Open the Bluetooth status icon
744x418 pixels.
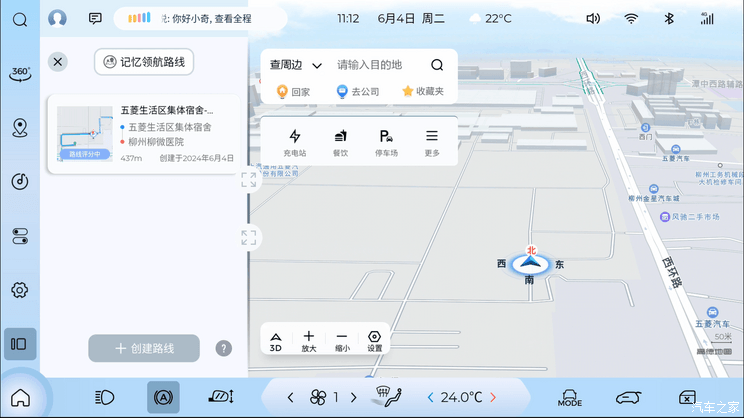tap(669, 19)
